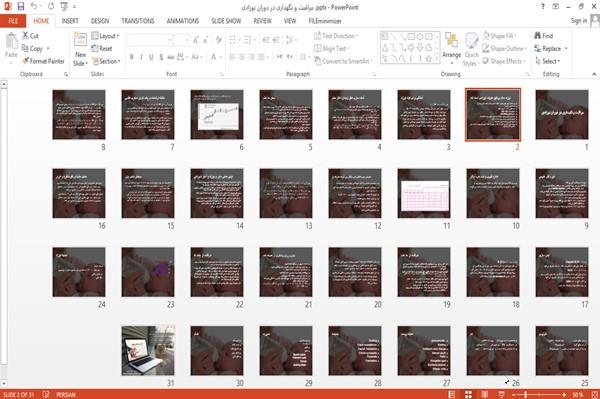Open the REVIEW tab
Image resolution: width=600 pixels, height=399 pixels.
pyautogui.click(x=262, y=21)
